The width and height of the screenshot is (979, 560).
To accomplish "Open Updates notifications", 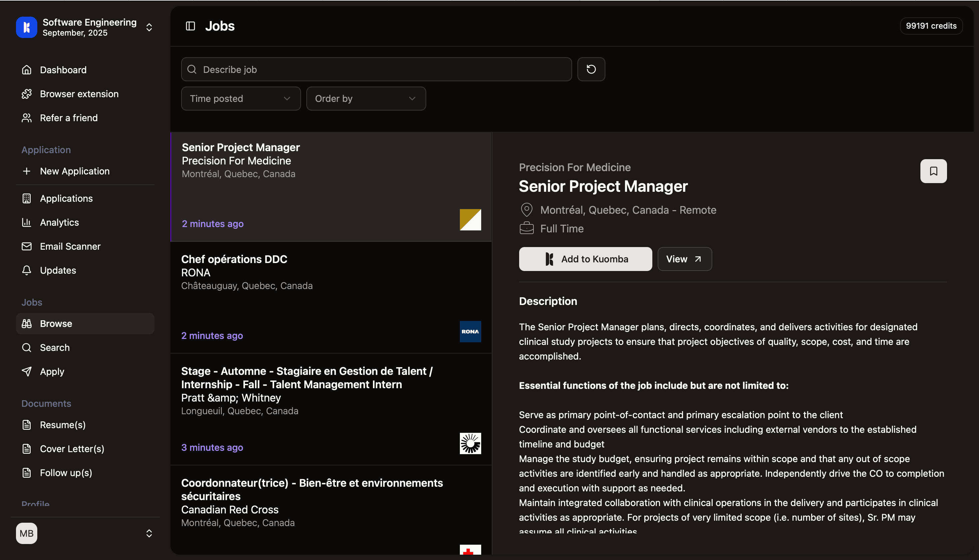I will pyautogui.click(x=85, y=270).
